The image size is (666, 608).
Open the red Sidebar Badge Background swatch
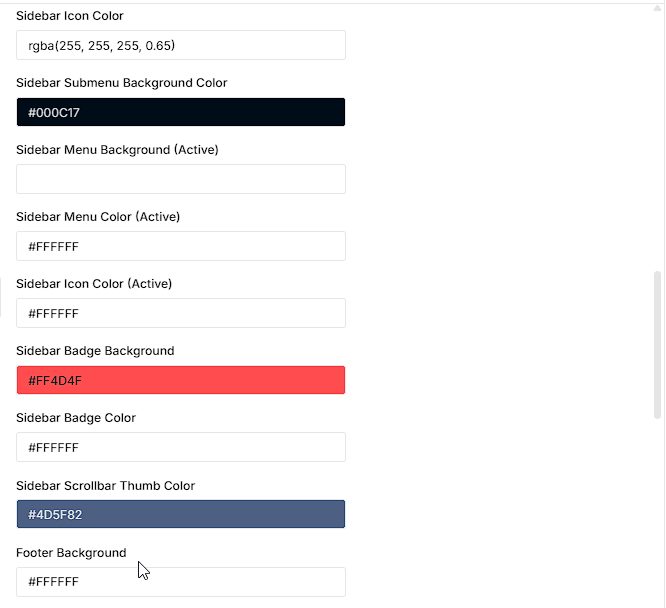[x=181, y=380]
